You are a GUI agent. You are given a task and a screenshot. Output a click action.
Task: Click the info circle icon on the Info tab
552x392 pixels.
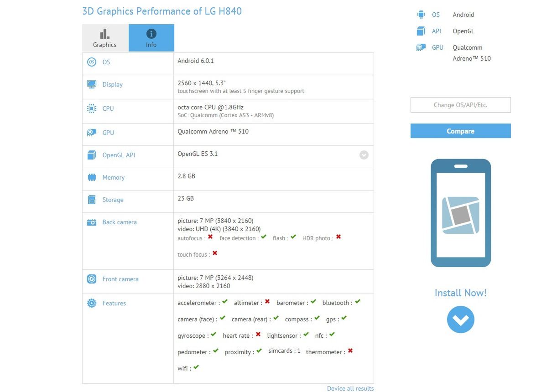[x=151, y=34]
